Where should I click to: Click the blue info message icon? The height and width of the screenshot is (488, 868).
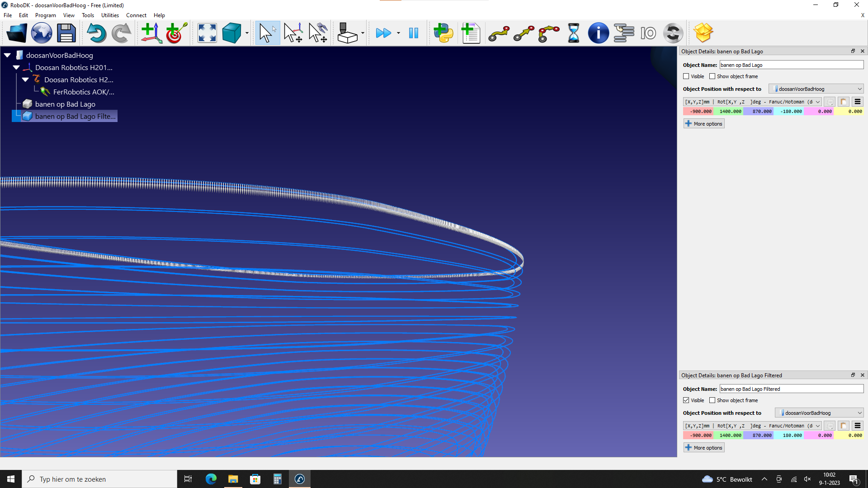click(x=598, y=33)
